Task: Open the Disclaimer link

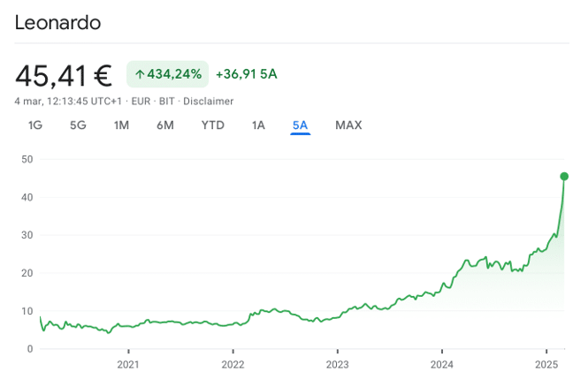Action: 209,102
